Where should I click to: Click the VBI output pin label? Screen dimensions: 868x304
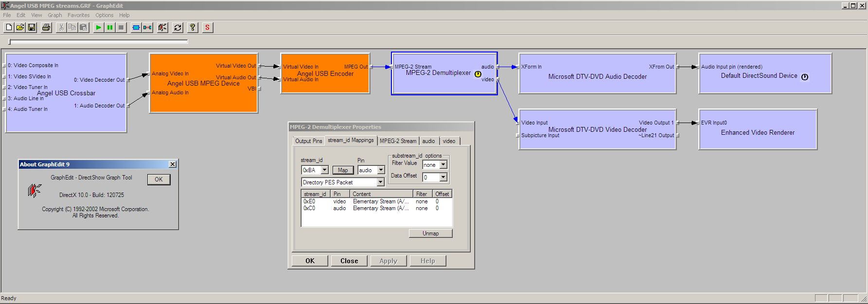[251, 89]
